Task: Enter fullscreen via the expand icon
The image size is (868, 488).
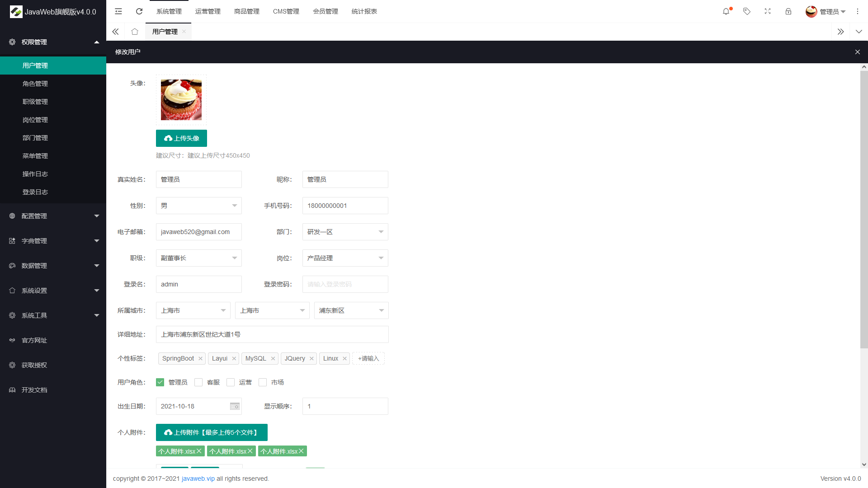Action: click(x=768, y=11)
